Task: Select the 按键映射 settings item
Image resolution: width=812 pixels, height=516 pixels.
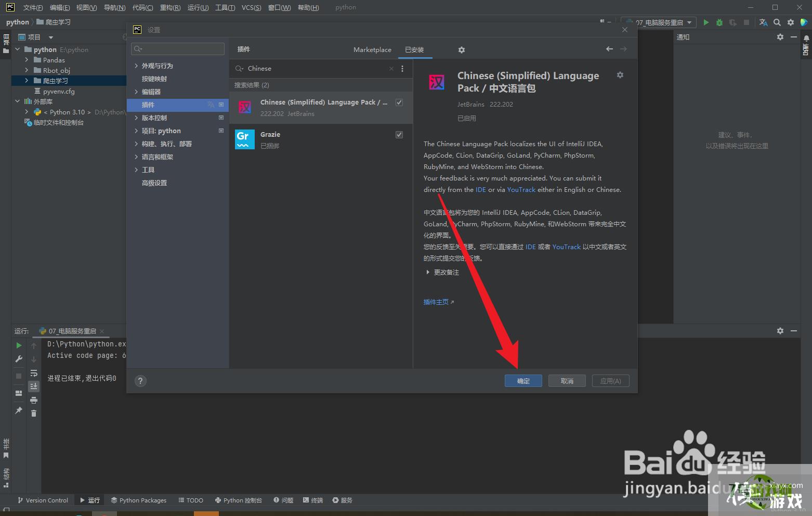Action: [154, 79]
